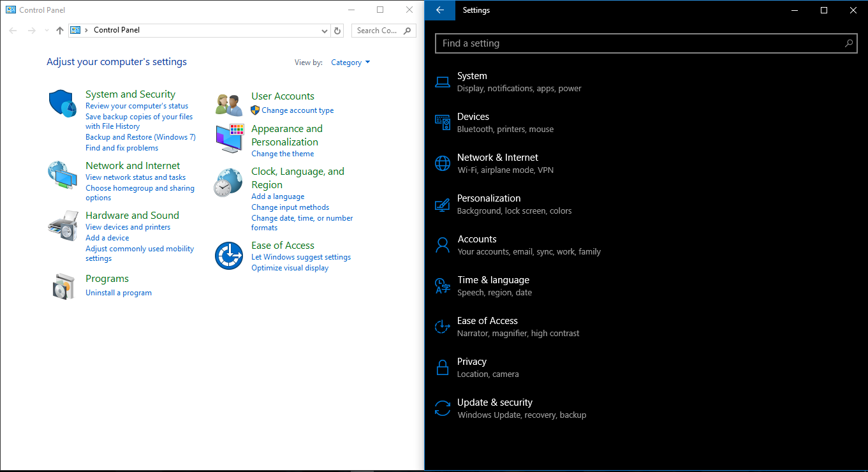This screenshot has width=868, height=472.
Task: Open Accounts via the person icon
Action: (x=443, y=244)
